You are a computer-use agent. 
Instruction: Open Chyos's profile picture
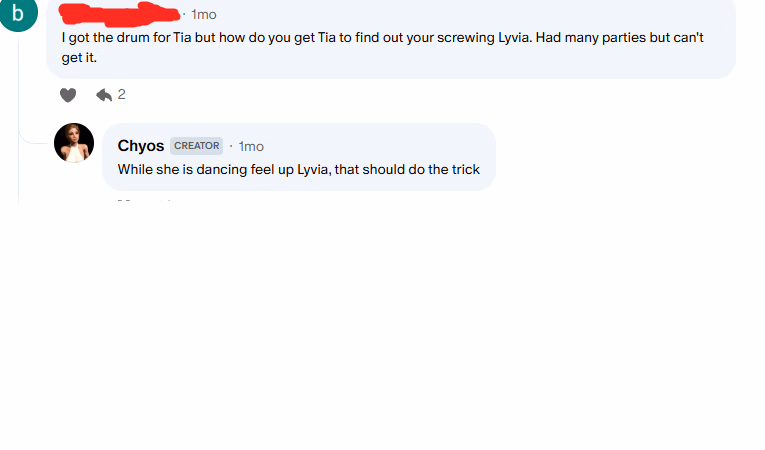tap(73, 143)
